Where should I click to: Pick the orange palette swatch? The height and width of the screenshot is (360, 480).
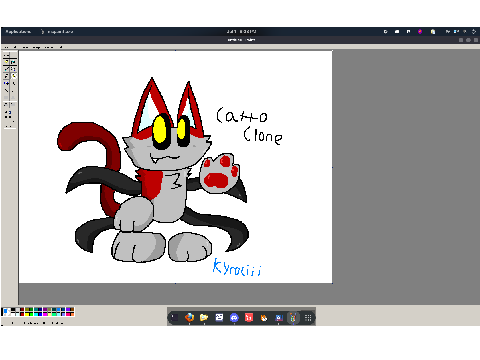pyautogui.click(x=72, y=314)
